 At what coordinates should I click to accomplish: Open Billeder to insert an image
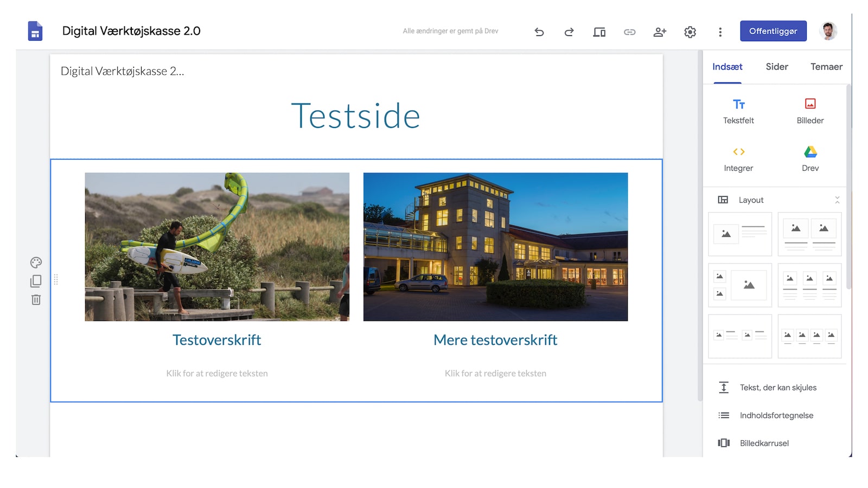point(809,108)
